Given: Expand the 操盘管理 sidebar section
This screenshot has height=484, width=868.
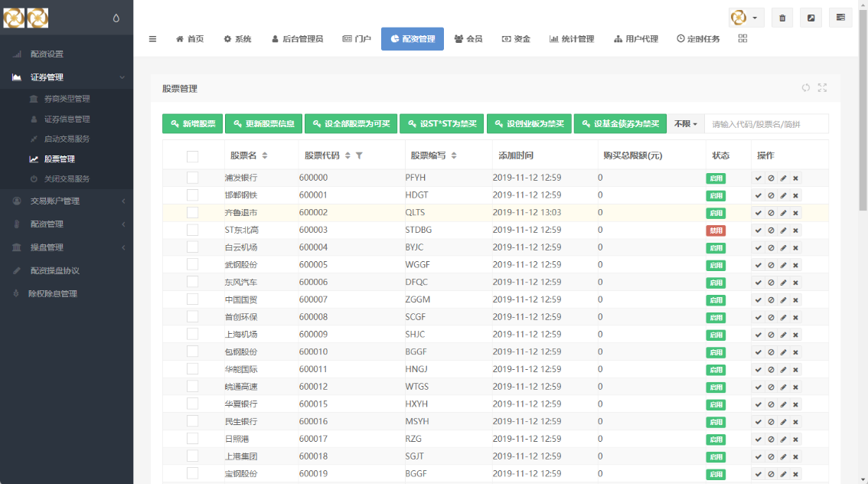Looking at the screenshot, I should click(x=67, y=247).
